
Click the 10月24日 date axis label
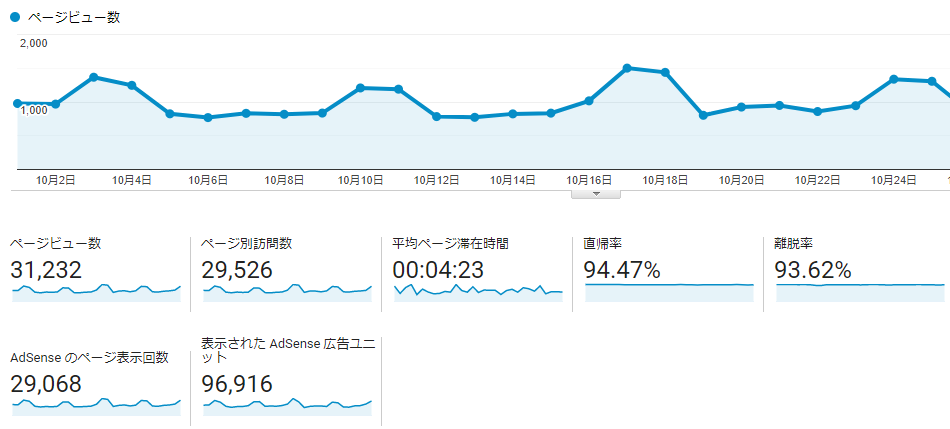[894, 180]
